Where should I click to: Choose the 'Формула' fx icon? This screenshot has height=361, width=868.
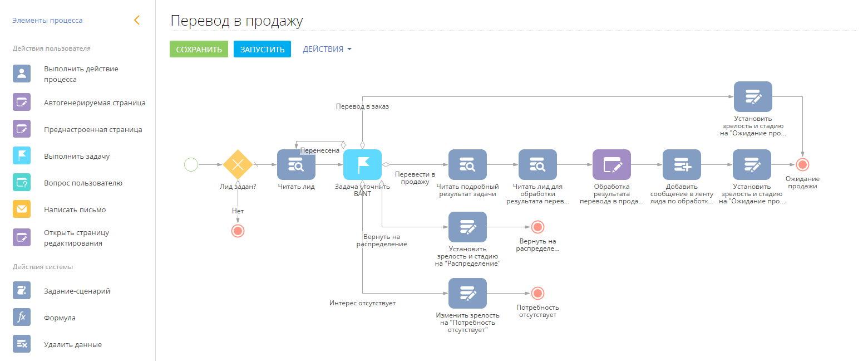point(22,317)
